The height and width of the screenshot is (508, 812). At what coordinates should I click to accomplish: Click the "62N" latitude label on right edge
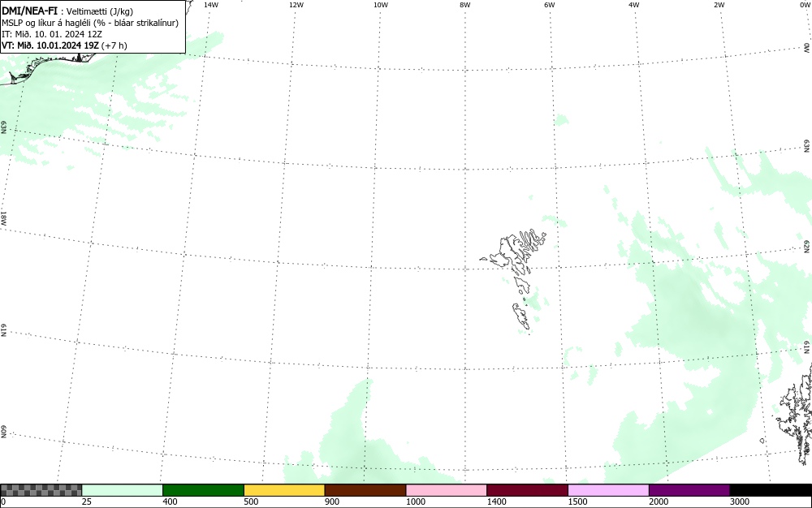pyautogui.click(x=807, y=246)
